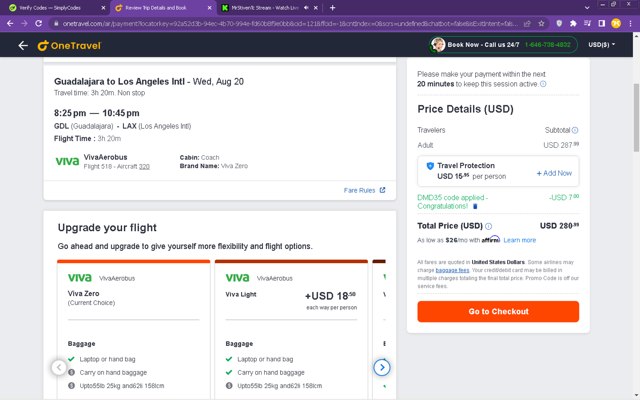This screenshot has width=640, height=400.
Task: Go back with the browser back arrow
Action: tap(10, 24)
